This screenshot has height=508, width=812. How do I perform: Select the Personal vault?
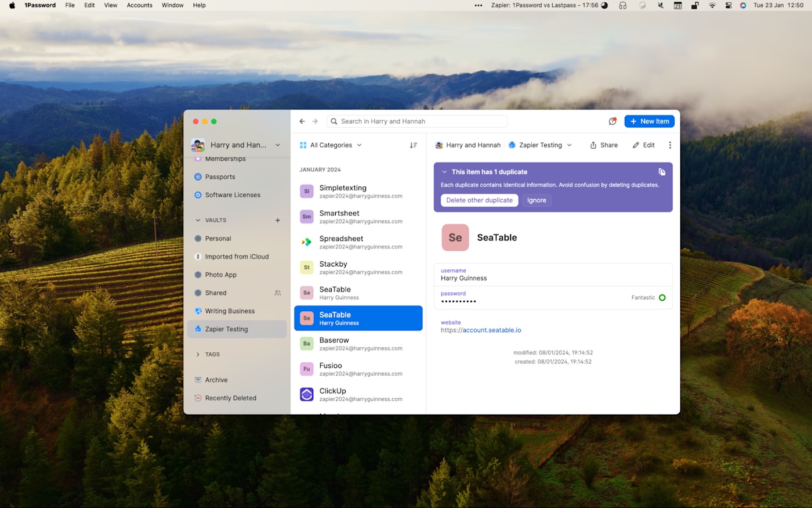(237, 239)
